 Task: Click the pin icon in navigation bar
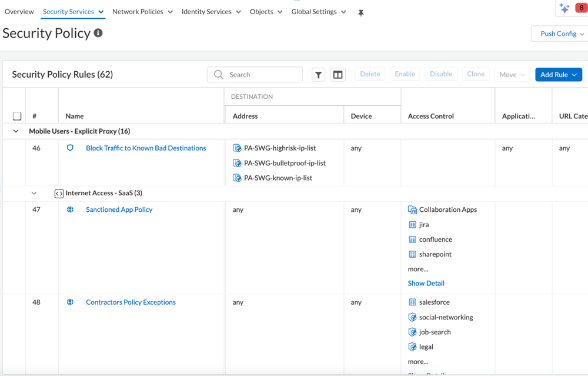click(361, 12)
